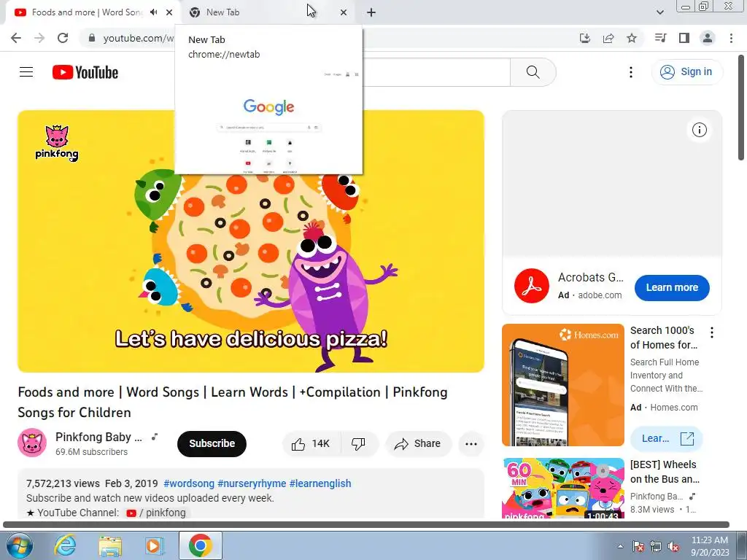
Task: Like the video with thumbs up
Action: coord(312,444)
